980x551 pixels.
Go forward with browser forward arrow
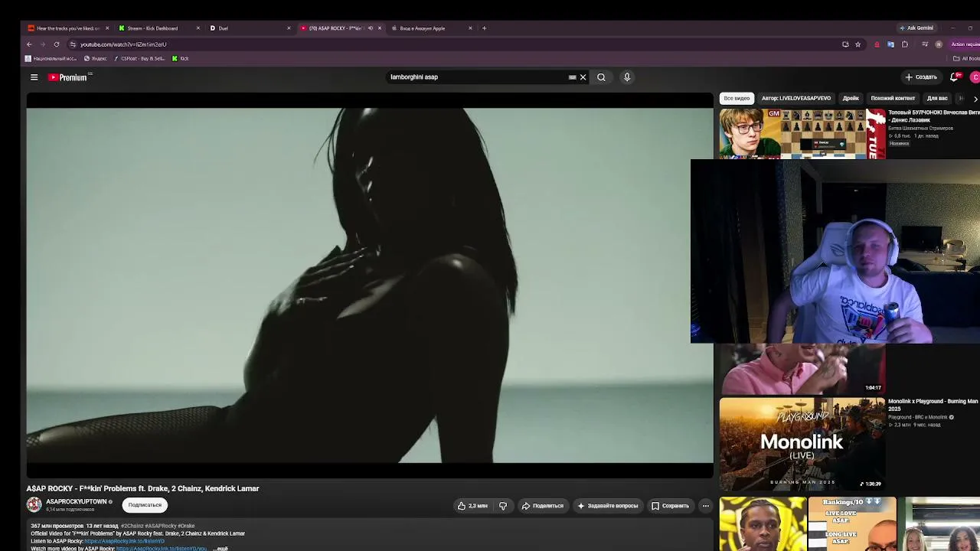tap(43, 44)
